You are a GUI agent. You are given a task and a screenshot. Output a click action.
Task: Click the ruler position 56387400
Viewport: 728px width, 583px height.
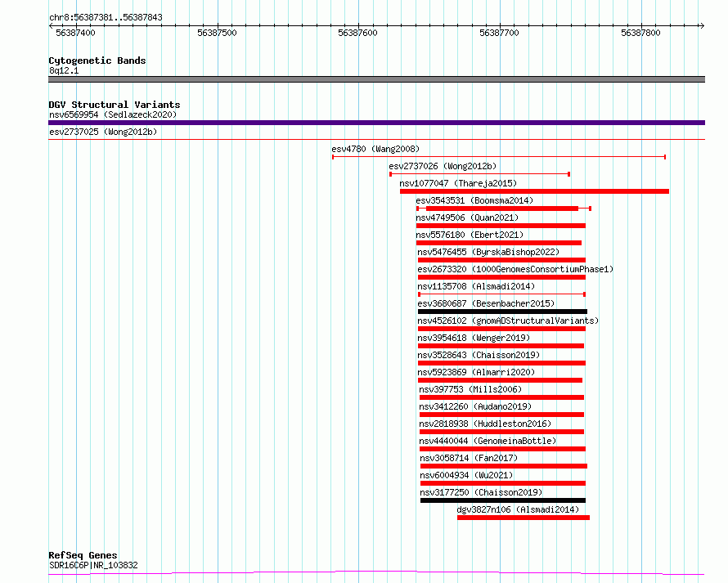75,33
